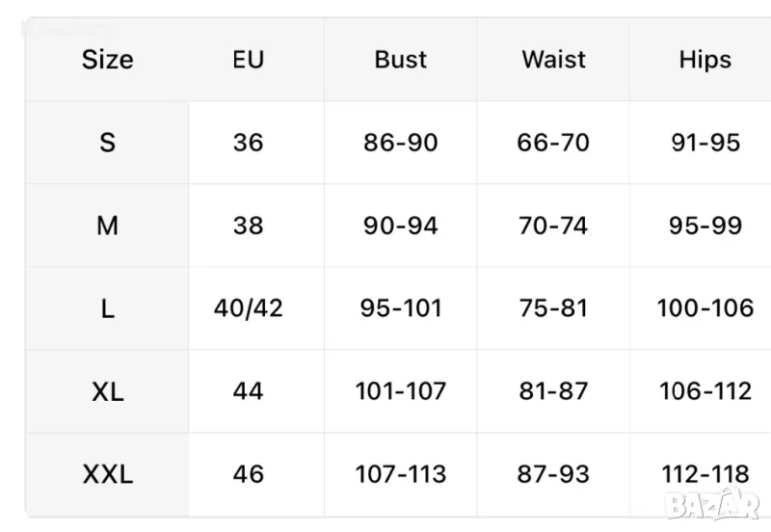
Task: Select the EU size 46 cell
Action: [x=248, y=474]
